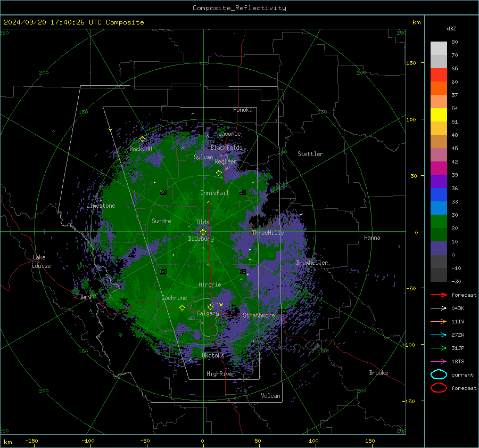Viewport: 479px width, 448px height.
Task: Click the Stettler label
Action: pos(310,154)
